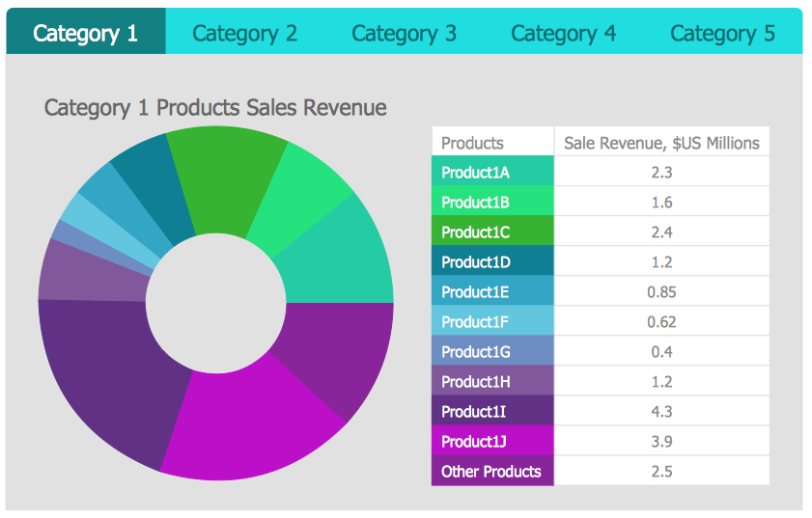Click the Sale Revenue column header
The image size is (812, 518).
tap(661, 143)
